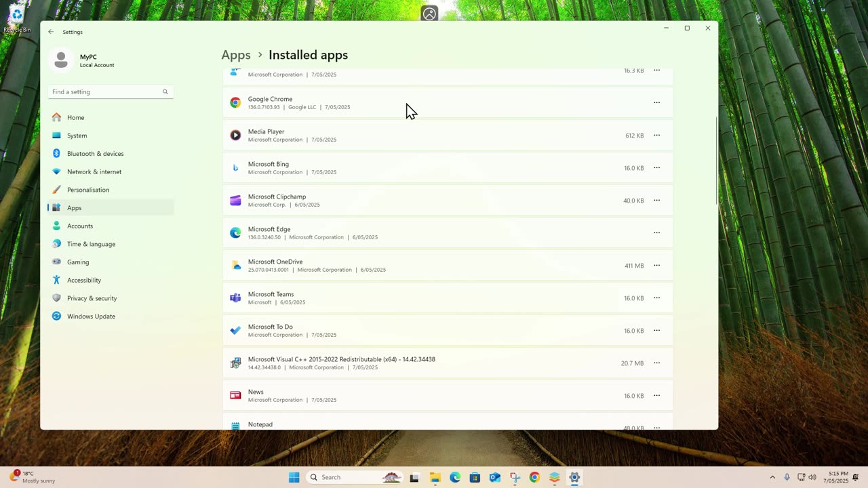Screen dimensions: 868x488
Task: Go back using the Settings back arrow
Action: pos(51,32)
